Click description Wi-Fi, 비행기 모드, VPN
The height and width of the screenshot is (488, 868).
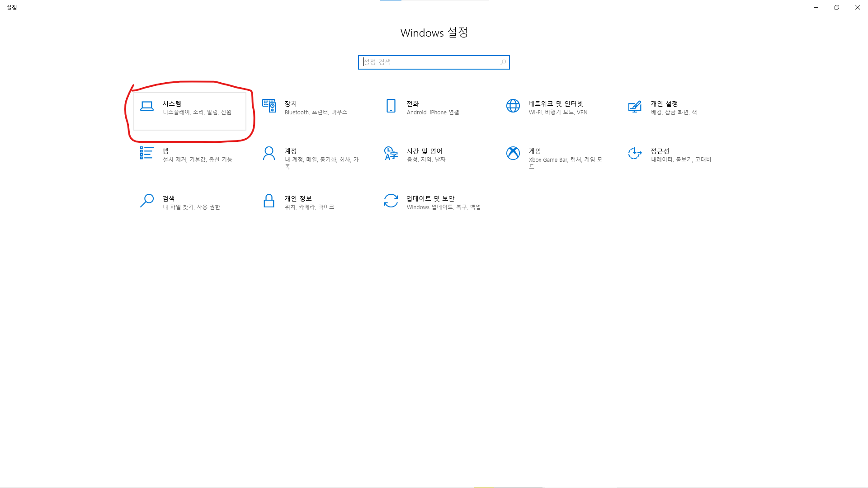point(558,113)
